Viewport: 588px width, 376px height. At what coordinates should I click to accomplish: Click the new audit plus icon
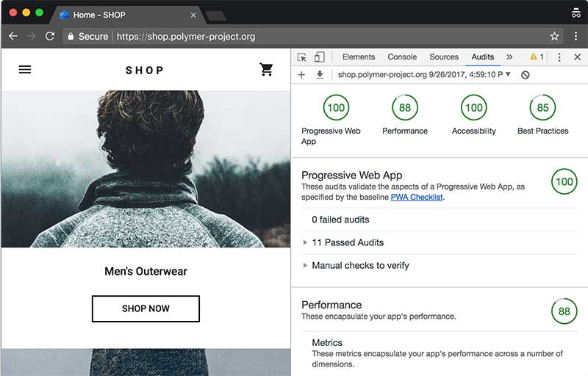301,75
